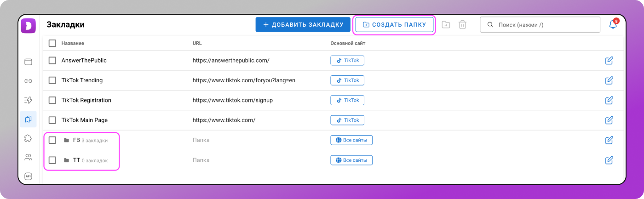Click the https://www.tiktok.com/ URL
The width and height of the screenshot is (644, 199).
[224, 120]
